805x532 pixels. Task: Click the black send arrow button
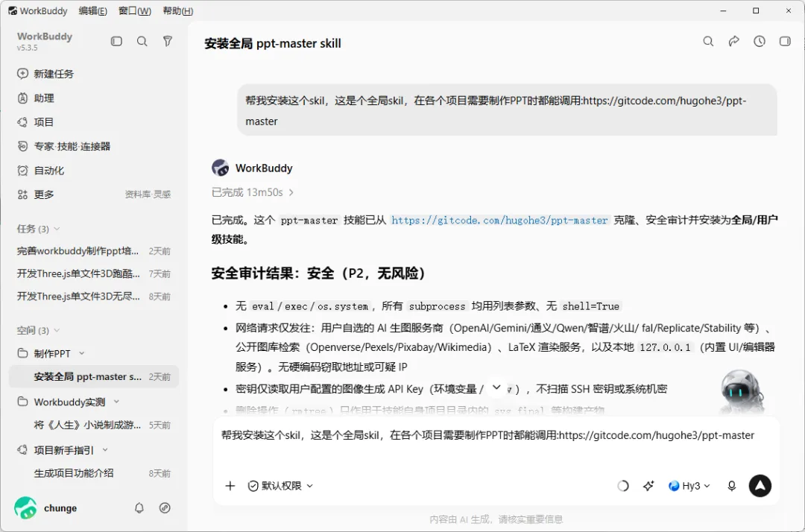(760, 486)
